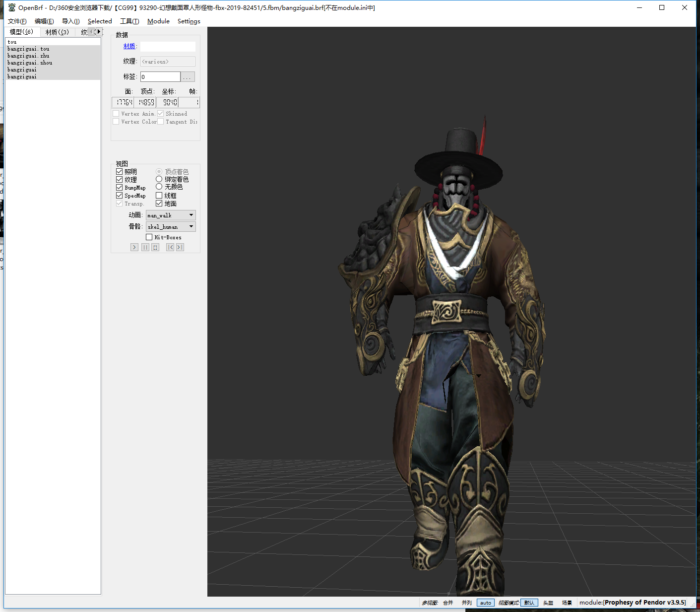This screenshot has height=612, width=700.
Task: Select the 场景 scene view mode
Action: point(567,603)
